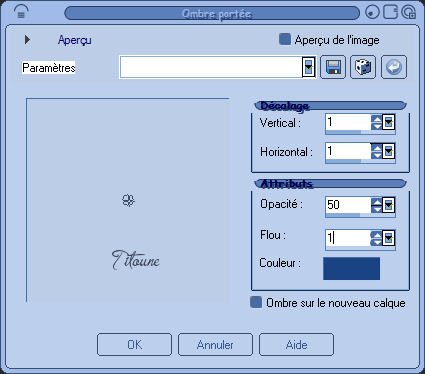Open the Opacité slider dropdown

388,205
